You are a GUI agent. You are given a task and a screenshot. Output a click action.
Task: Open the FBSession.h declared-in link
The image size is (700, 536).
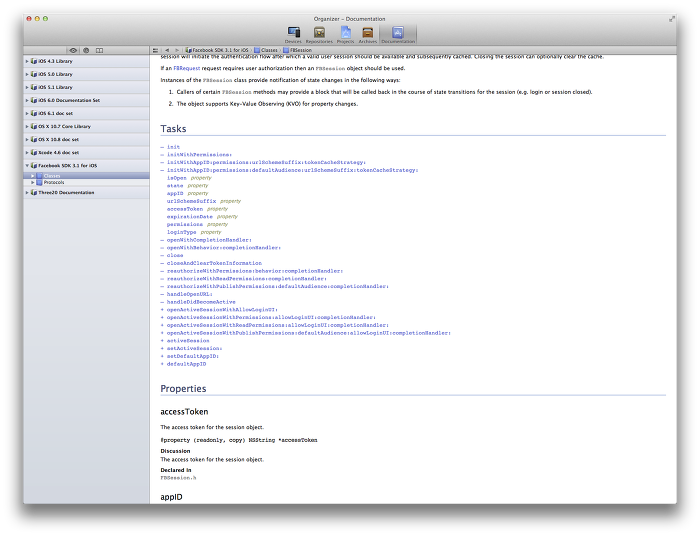coord(178,478)
